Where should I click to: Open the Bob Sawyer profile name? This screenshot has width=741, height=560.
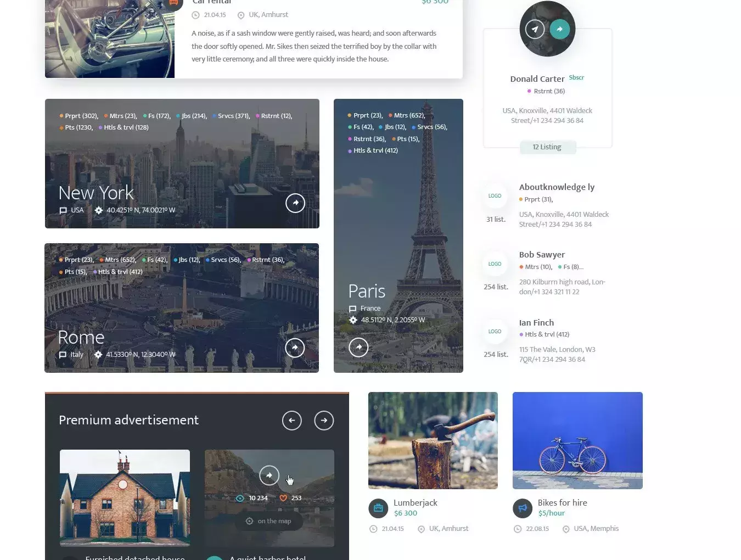[542, 255]
